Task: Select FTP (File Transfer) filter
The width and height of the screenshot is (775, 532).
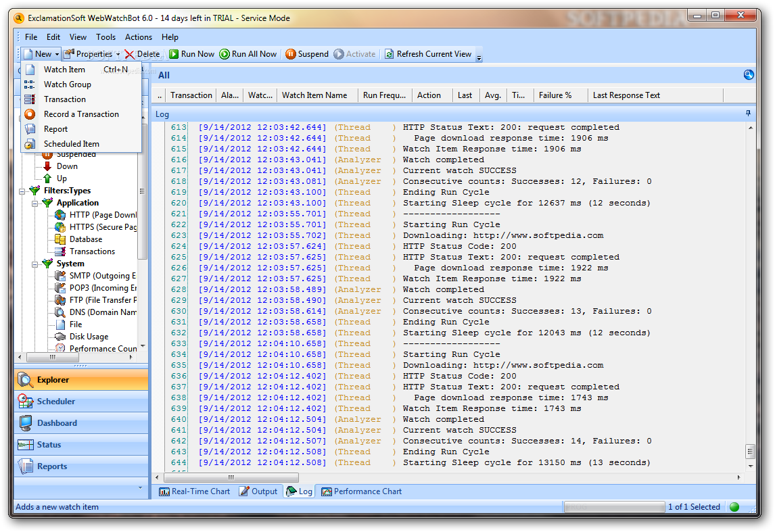Action: 103,300
